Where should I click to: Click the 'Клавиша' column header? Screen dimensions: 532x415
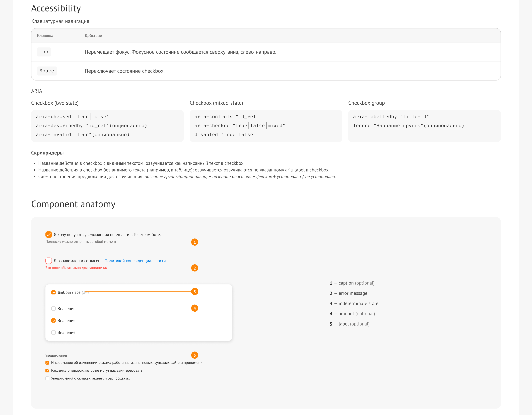(45, 36)
